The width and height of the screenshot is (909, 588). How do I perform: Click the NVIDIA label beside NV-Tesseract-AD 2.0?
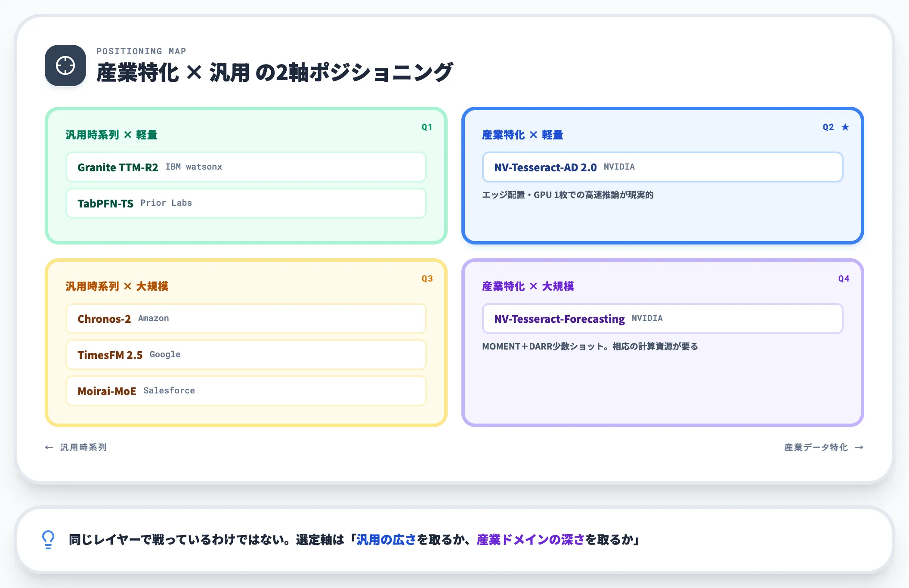619,167
